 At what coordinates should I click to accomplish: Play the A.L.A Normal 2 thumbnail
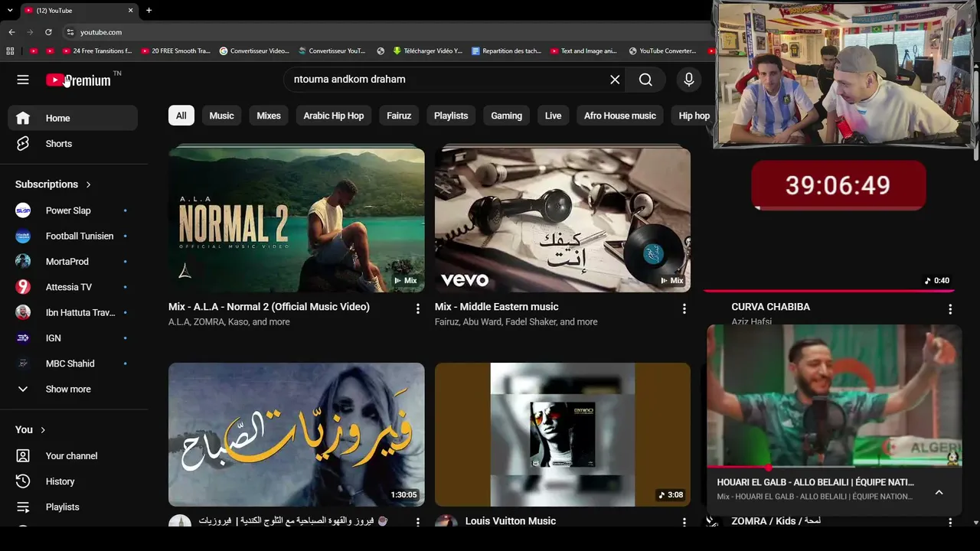point(296,220)
